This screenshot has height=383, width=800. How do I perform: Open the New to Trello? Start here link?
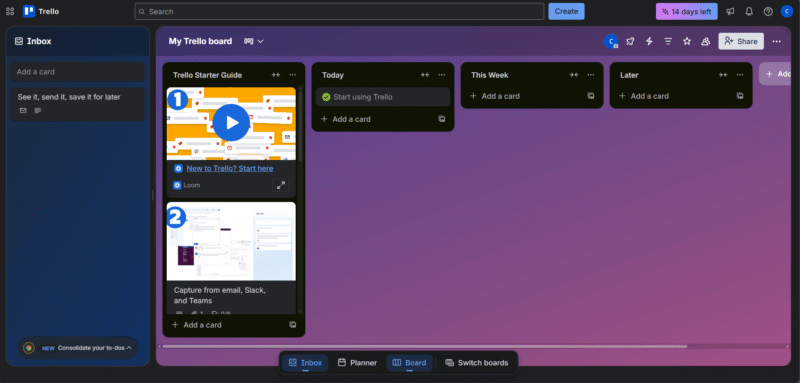pyautogui.click(x=230, y=168)
